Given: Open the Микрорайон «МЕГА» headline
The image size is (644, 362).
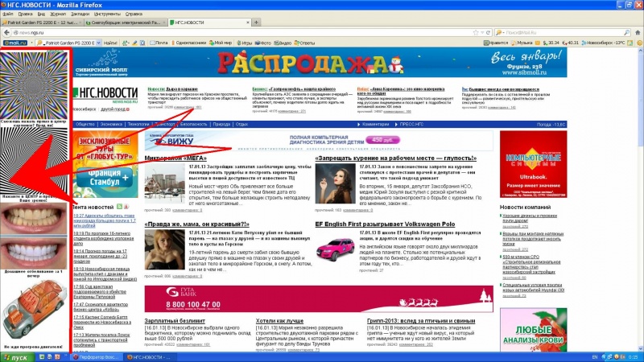Looking at the screenshot, I should tap(175, 158).
